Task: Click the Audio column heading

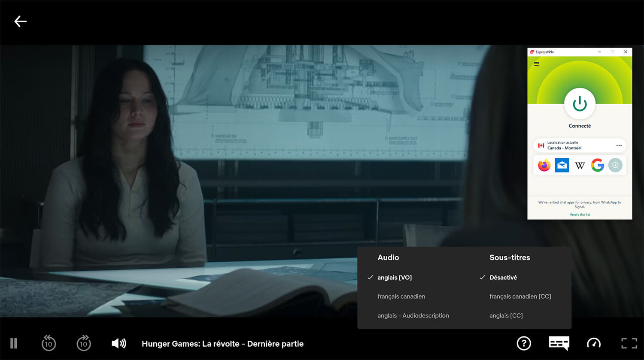Action: point(388,257)
